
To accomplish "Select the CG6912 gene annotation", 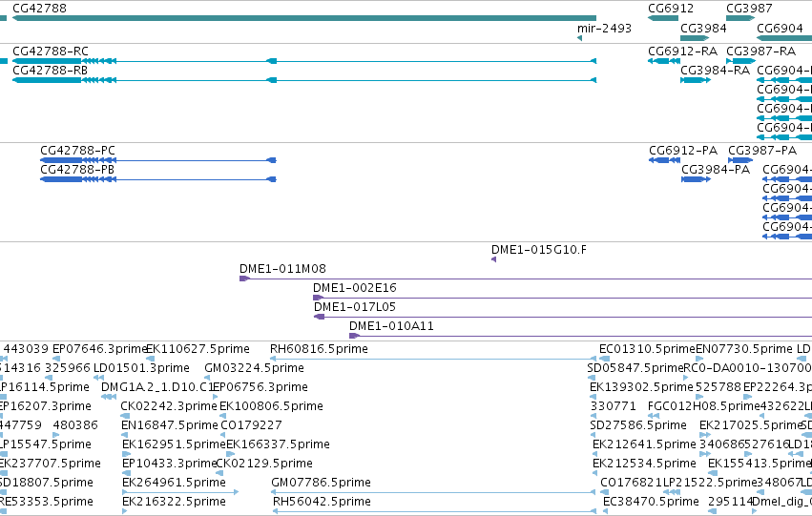I will click(663, 18).
